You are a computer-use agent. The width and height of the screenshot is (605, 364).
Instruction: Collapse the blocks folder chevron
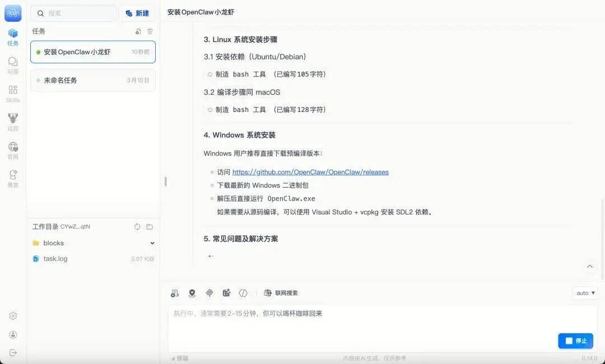pyautogui.click(x=152, y=243)
